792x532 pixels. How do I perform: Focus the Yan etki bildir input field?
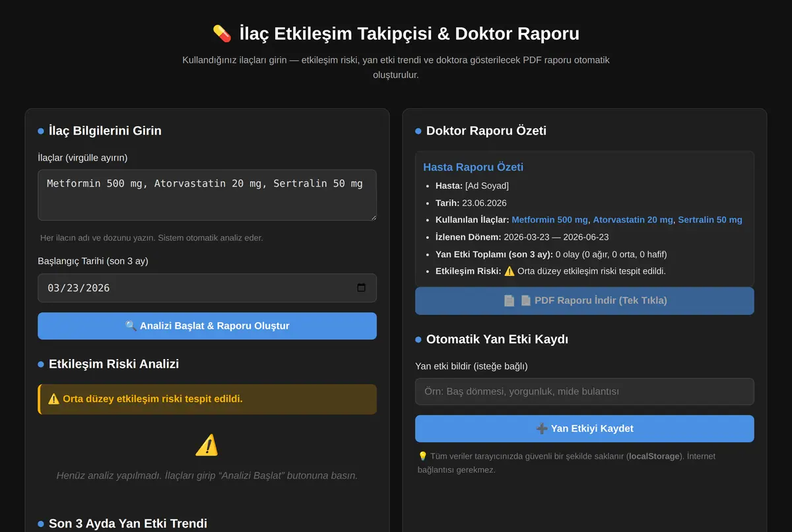tap(585, 391)
